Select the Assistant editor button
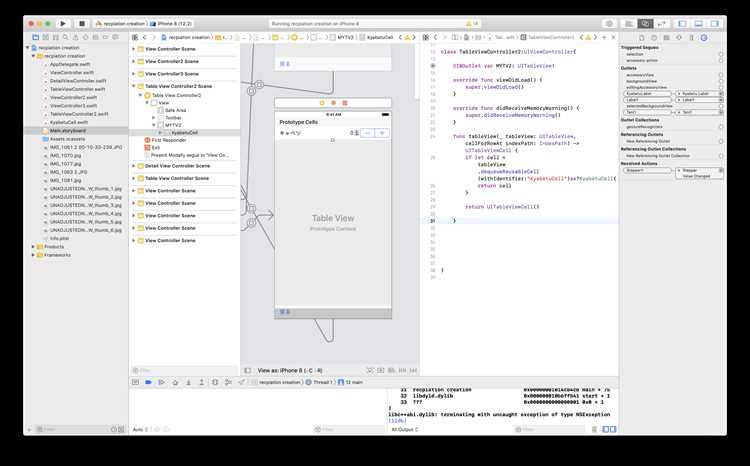Viewport: 750px width, 466px height. [x=645, y=23]
